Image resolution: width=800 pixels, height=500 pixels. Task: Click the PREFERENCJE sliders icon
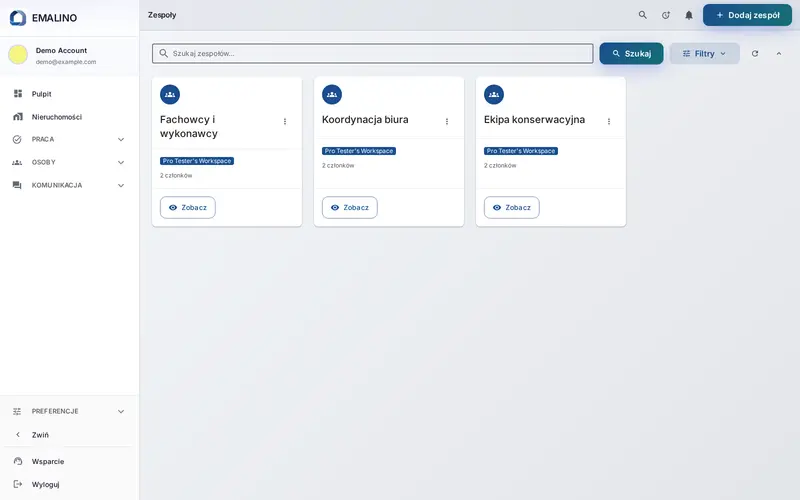tap(17, 411)
